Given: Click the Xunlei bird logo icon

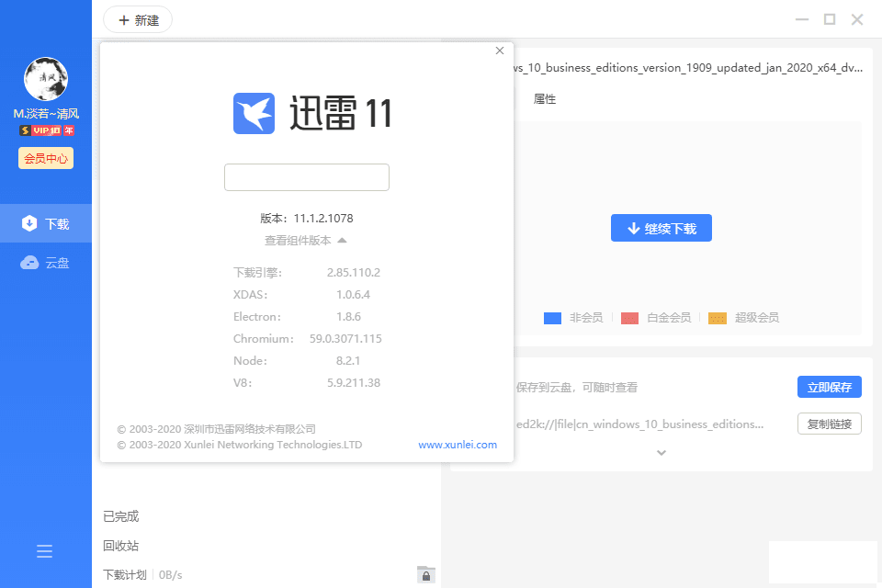Looking at the screenshot, I should point(254,113).
